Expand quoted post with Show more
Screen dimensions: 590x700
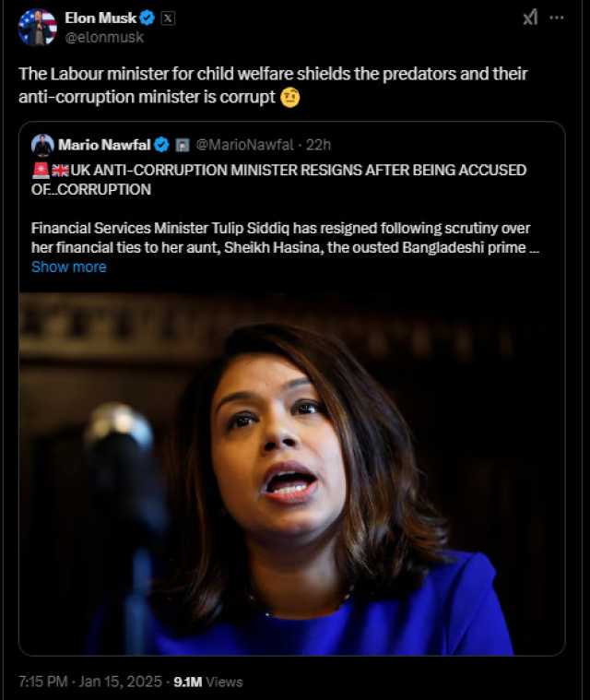pos(69,267)
